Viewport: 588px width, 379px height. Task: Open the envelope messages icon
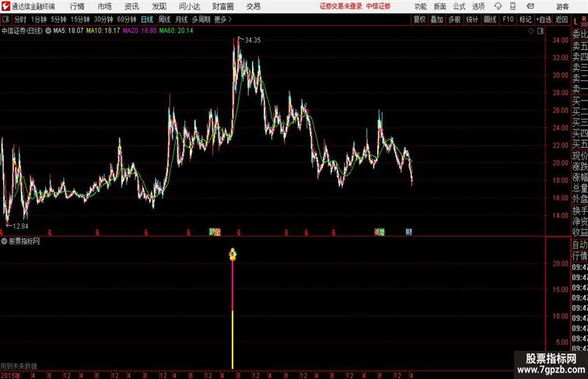click(530, 6)
